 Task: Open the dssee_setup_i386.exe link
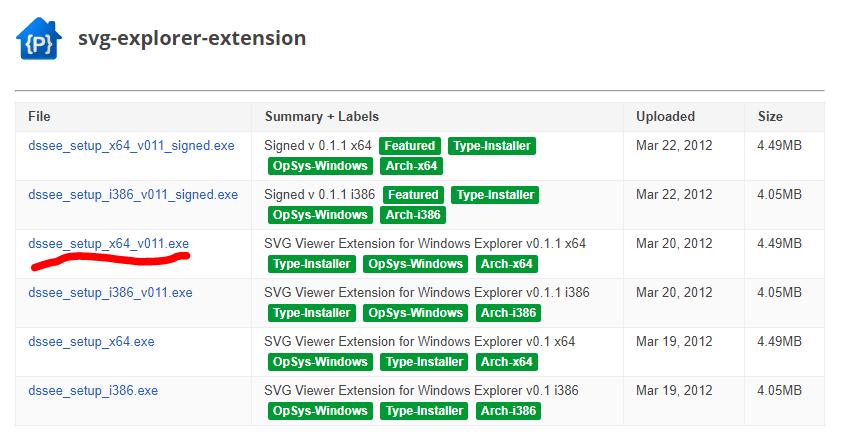click(93, 391)
